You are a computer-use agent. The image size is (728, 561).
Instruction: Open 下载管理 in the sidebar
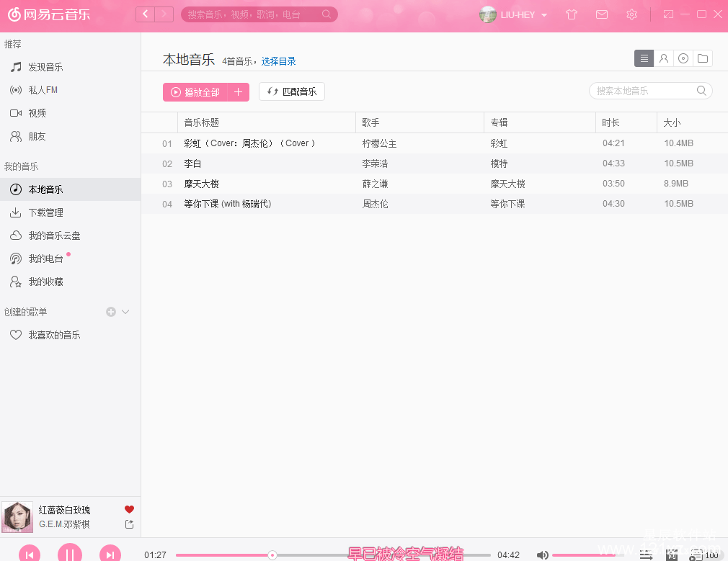pyautogui.click(x=70, y=212)
